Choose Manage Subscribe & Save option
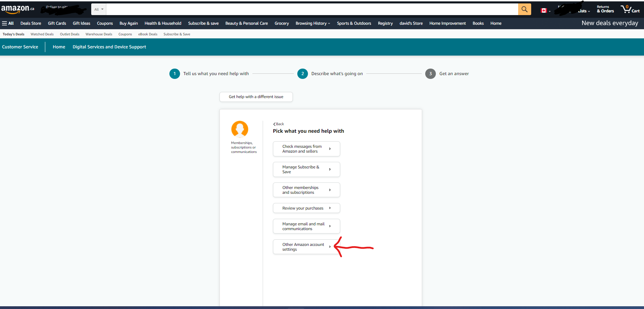The height and width of the screenshot is (309, 644). point(307,169)
